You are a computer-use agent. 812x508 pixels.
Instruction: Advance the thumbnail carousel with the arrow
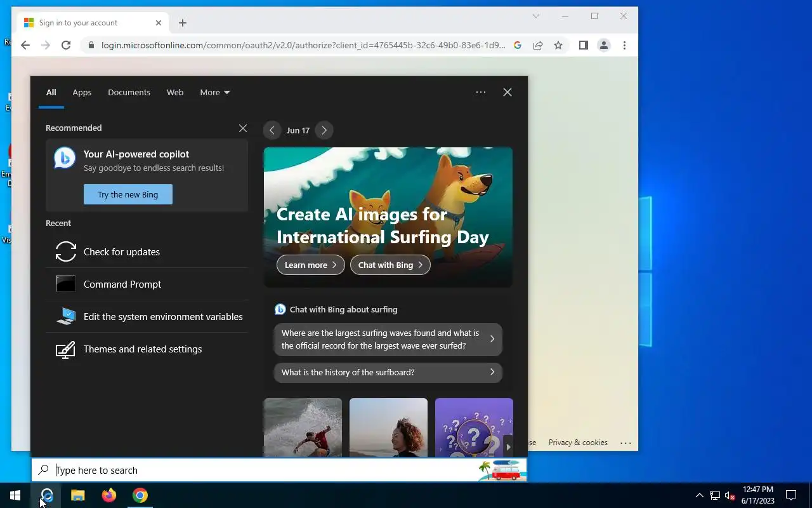point(508,447)
